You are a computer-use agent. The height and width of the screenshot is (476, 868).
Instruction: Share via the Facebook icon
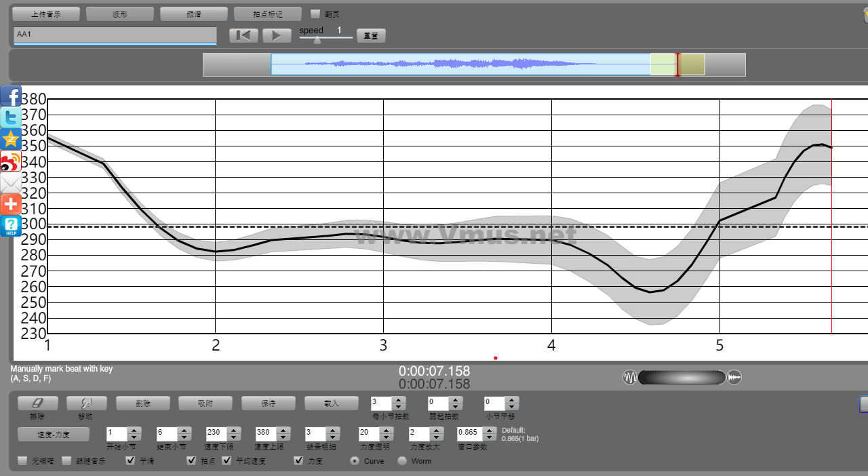coord(11,96)
